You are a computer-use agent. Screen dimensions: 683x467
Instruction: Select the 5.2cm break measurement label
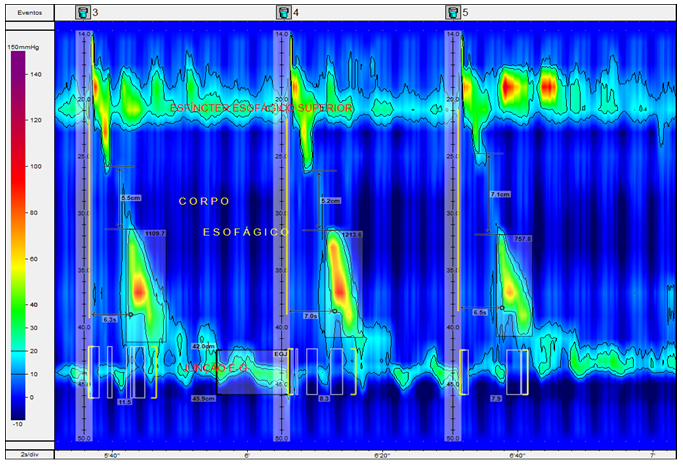[x=330, y=201]
